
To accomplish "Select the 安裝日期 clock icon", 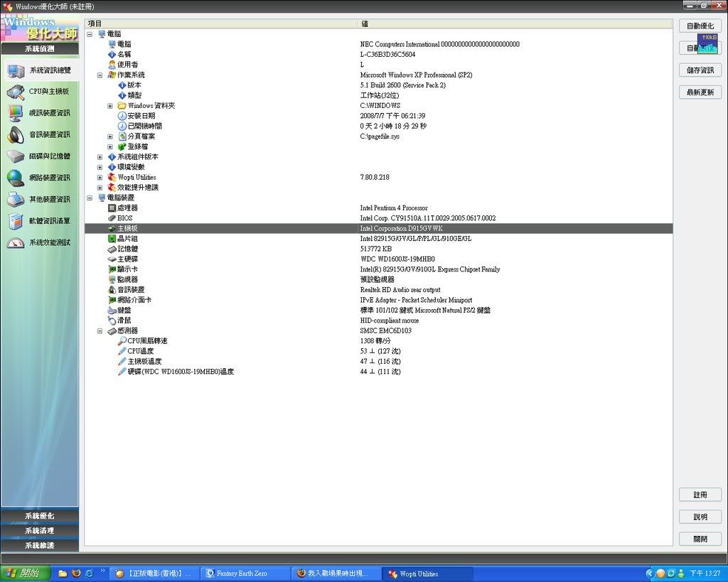I will click(x=122, y=116).
